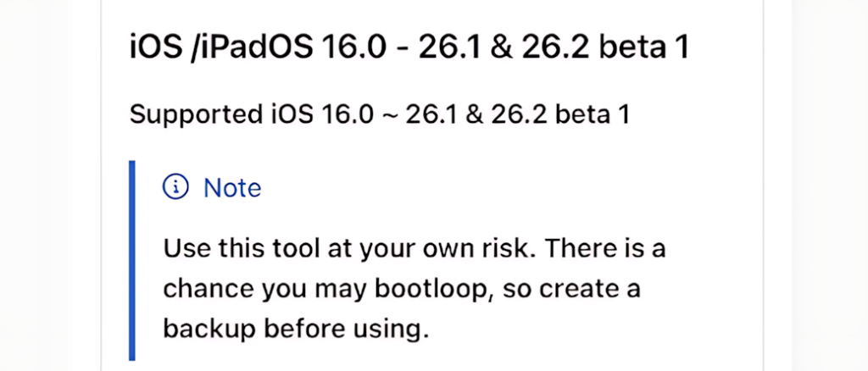Click the word "backup" in the note

pos(209,330)
